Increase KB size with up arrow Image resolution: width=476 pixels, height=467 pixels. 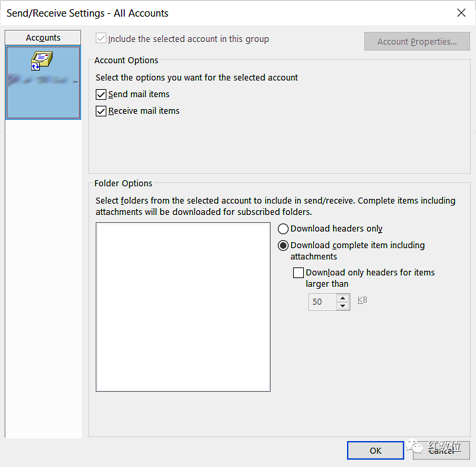pyautogui.click(x=343, y=298)
